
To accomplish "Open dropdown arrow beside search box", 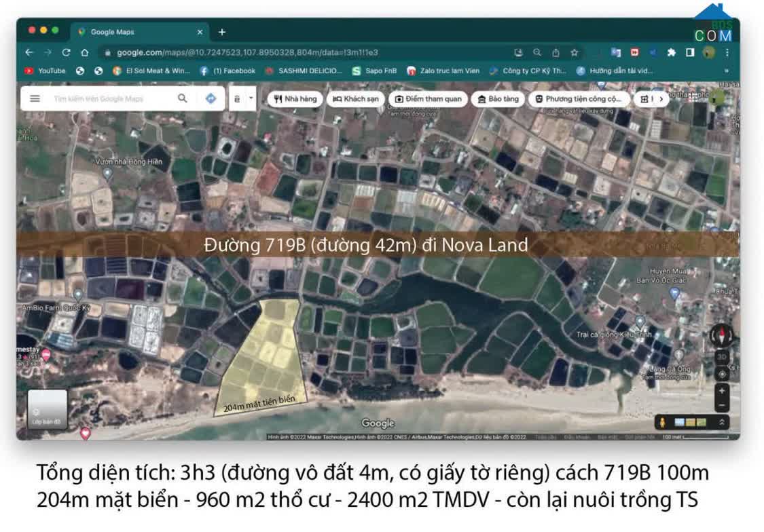I will (x=251, y=98).
